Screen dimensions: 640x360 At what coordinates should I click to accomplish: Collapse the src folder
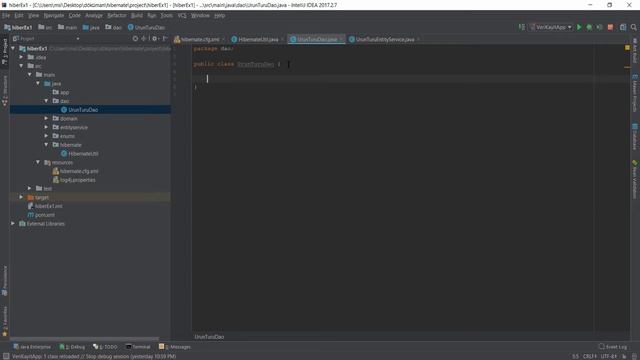click(x=21, y=66)
